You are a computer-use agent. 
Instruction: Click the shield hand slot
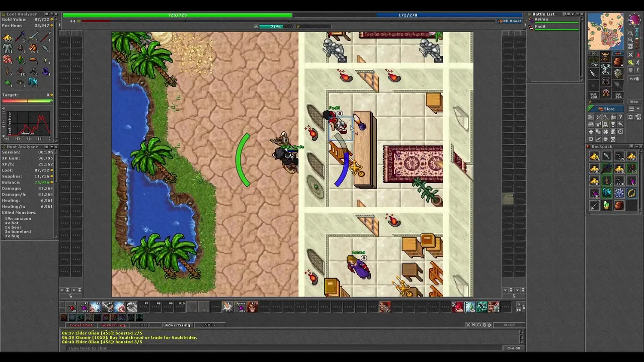click(618, 73)
